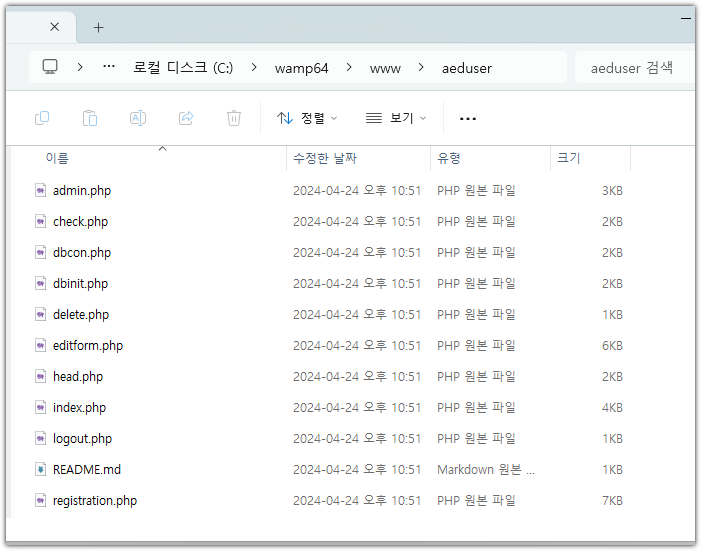This screenshot has width=701, height=551.
Task: Sort by 수정한 날짜 column header
Action: 325,158
